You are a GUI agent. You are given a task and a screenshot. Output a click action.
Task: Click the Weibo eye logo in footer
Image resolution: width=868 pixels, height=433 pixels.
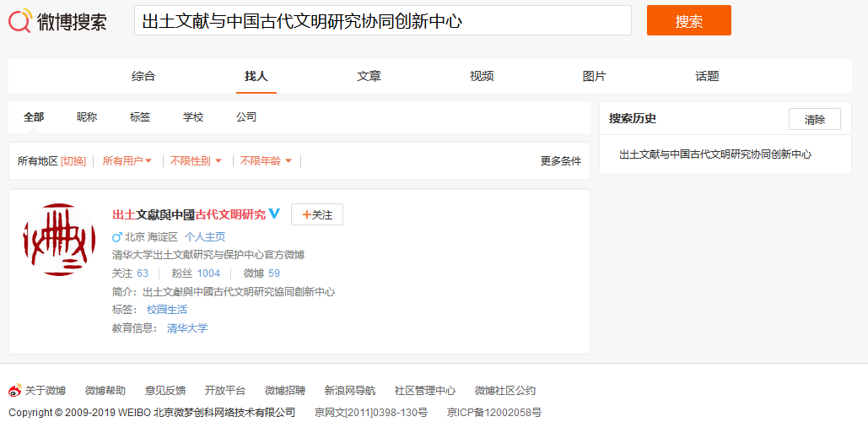click(15, 390)
